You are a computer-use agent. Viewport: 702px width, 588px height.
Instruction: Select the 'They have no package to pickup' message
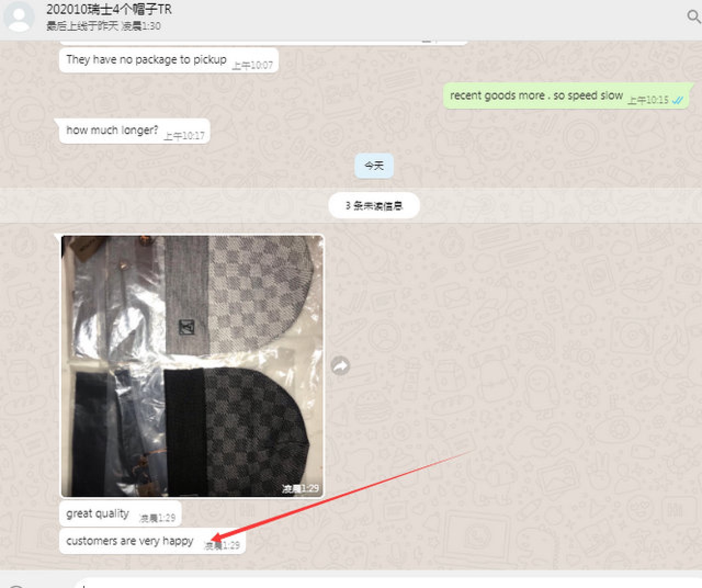(169, 60)
